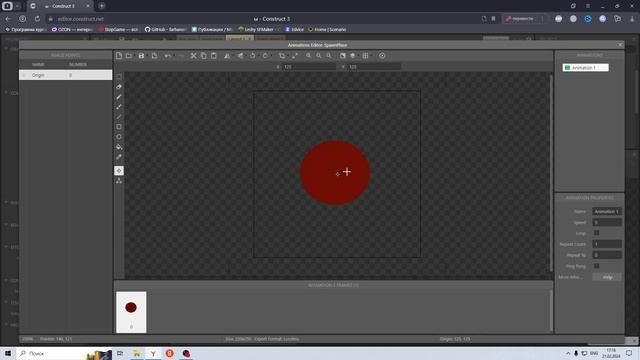Select the Brush tool
The height and width of the screenshot is (360, 640).
coord(119,107)
